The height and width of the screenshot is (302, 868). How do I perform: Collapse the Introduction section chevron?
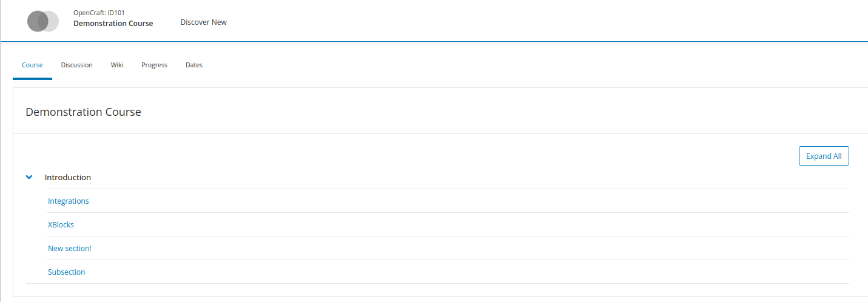click(29, 178)
